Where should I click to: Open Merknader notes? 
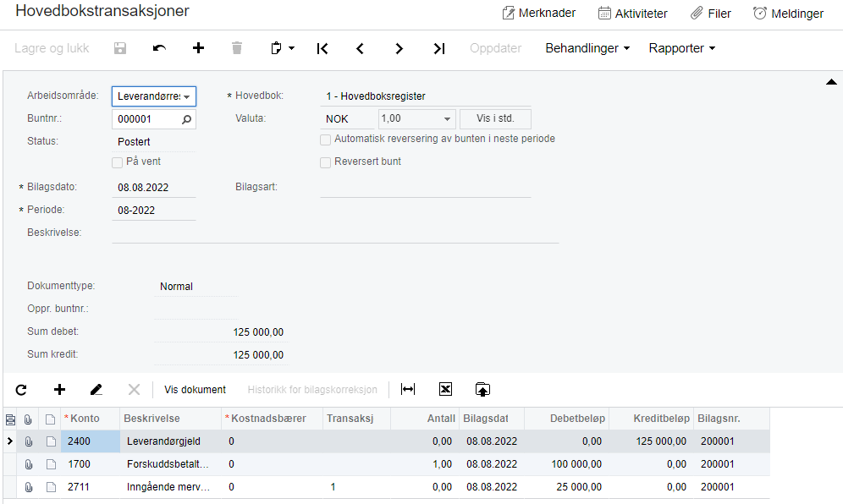(x=538, y=13)
